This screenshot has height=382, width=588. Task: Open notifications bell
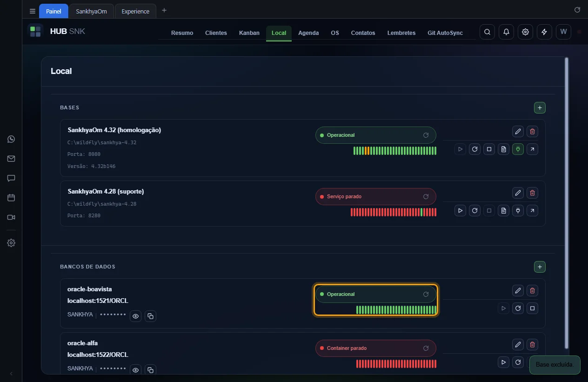506,32
